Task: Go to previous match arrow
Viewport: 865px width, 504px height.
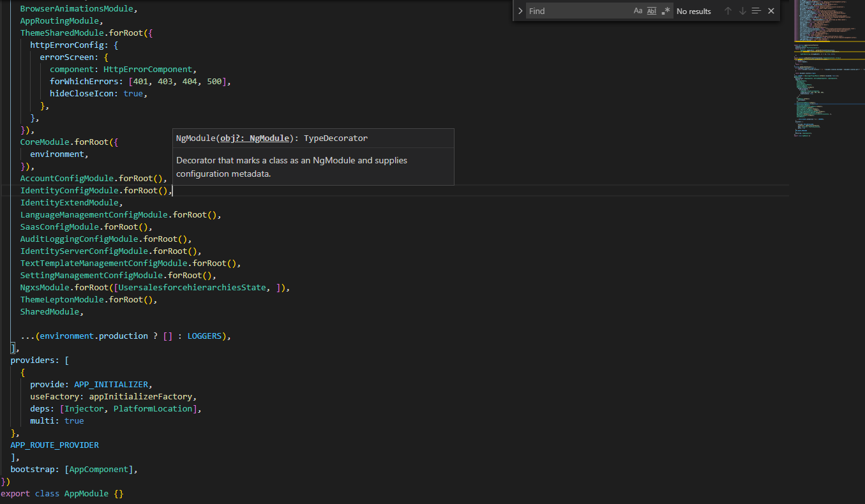Action: tap(727, 11)
